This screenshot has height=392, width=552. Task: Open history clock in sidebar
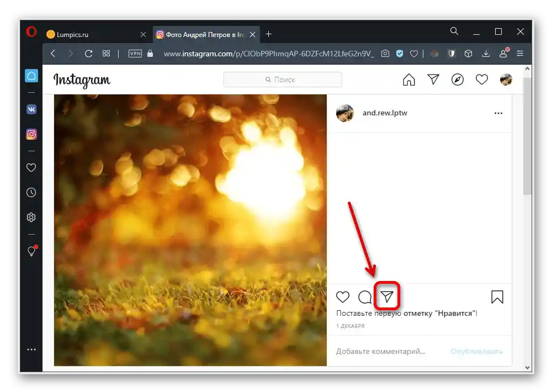(x=31, y=193)
